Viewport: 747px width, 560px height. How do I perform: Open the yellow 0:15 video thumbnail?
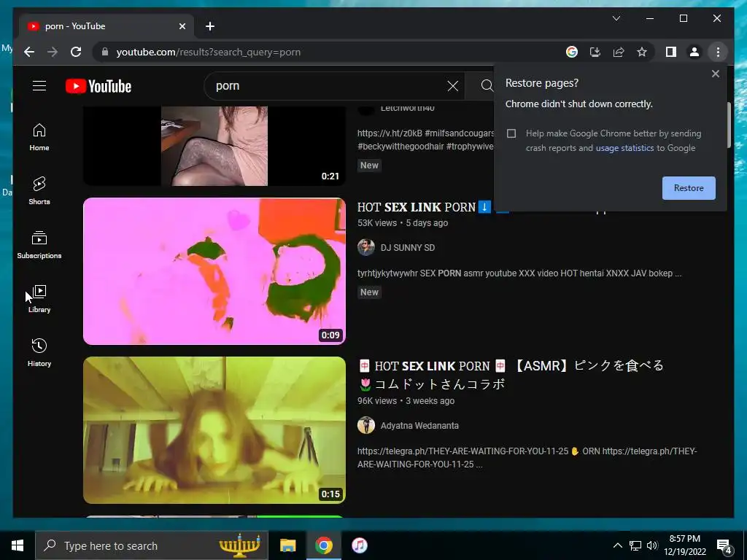click(x=214, y=430)
